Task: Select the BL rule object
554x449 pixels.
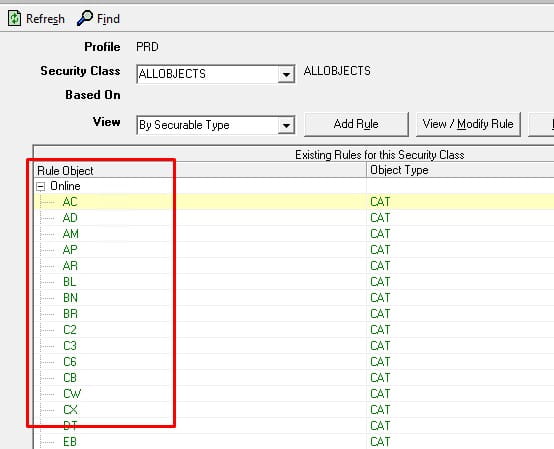Action: coord(70,282)
